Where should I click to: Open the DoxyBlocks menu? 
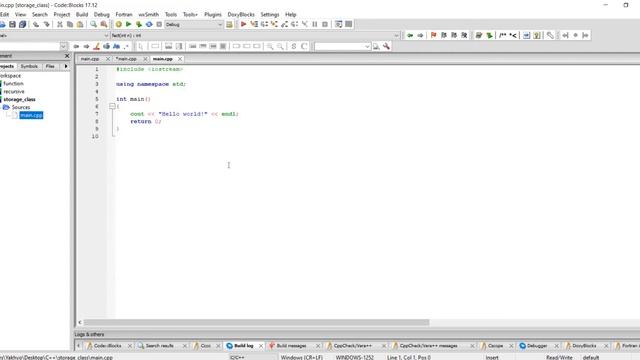[x=241, y=14]
